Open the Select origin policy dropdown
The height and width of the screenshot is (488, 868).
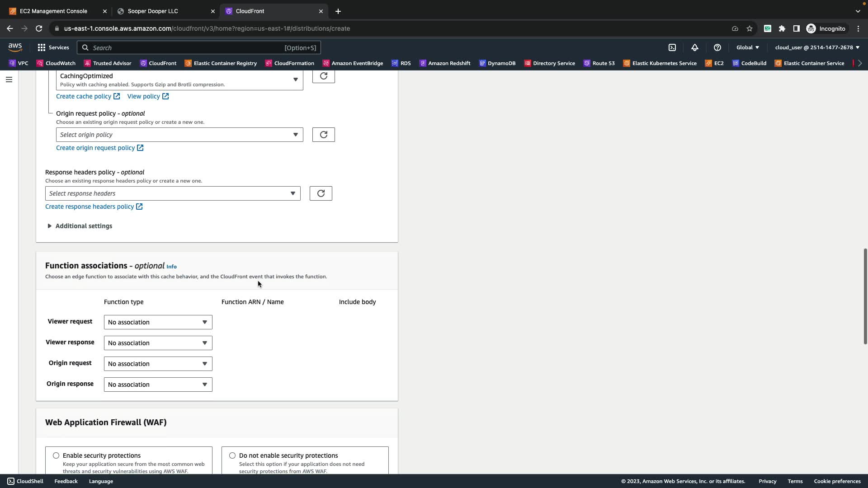pyautogui.click(x=179, y=135)
